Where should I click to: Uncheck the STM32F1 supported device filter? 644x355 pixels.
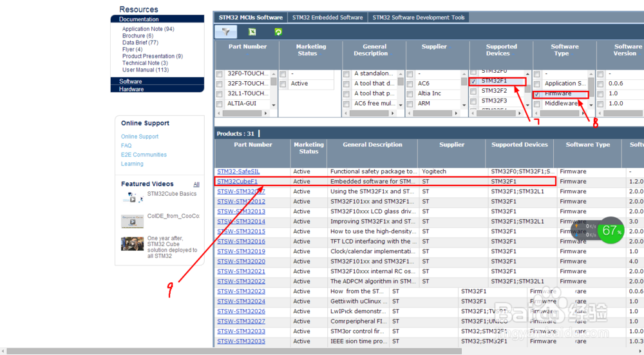tap(473, 81)
